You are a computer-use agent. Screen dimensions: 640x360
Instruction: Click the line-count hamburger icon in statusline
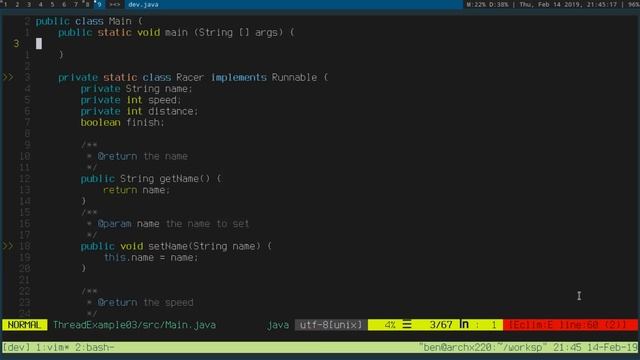[x=407, y=325]
